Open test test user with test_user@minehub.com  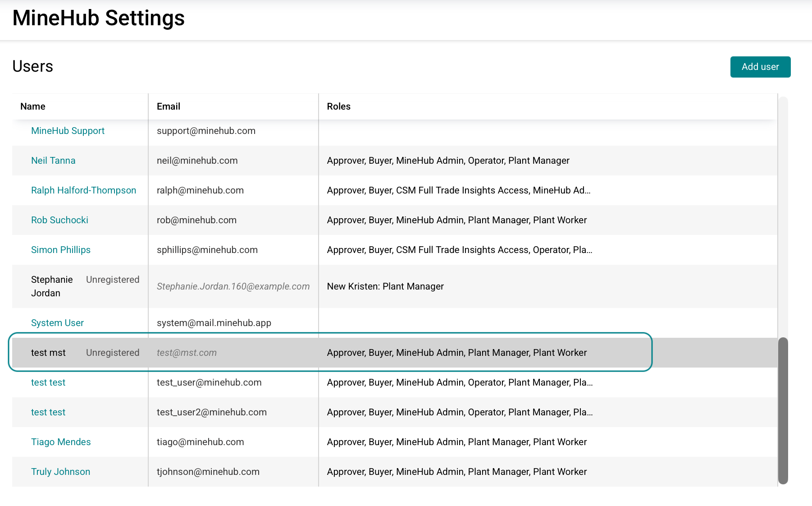tap(48, 382)
